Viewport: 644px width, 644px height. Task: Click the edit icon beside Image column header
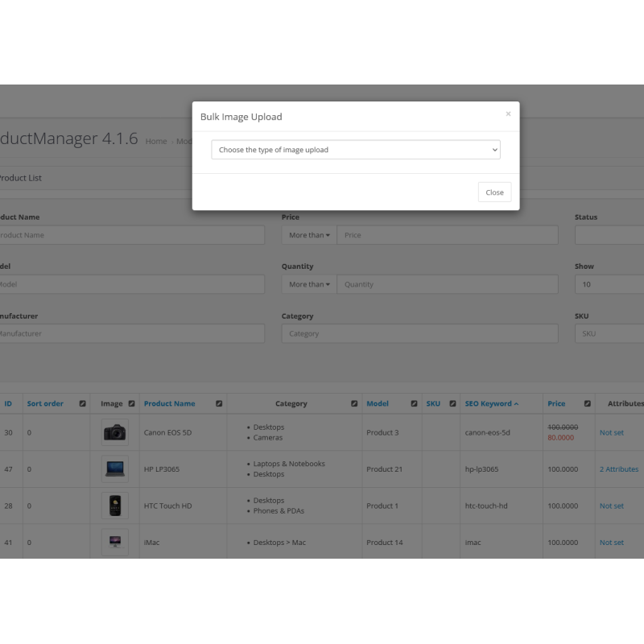tap(131, 404)
